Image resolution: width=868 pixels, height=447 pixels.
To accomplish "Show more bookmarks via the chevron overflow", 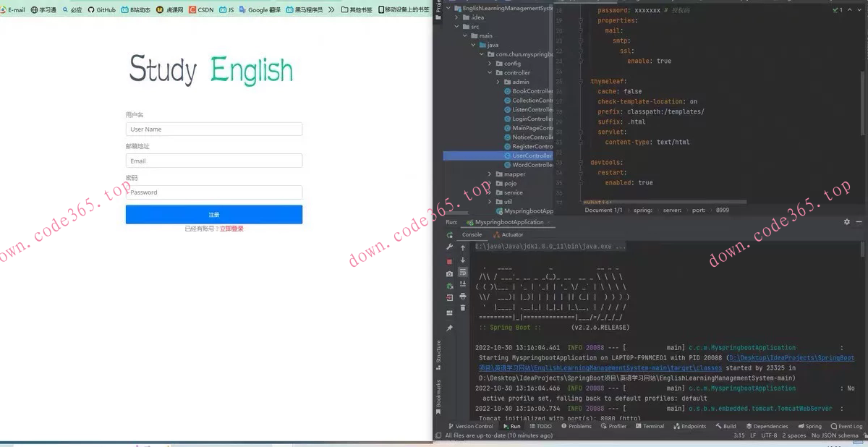I will [x=331, y=10].
